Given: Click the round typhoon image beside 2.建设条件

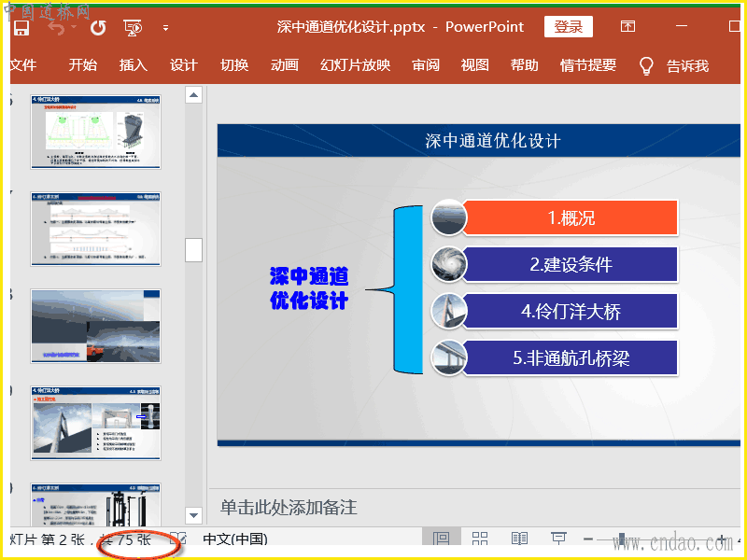Looking at the screenshot, I should 448,264.
